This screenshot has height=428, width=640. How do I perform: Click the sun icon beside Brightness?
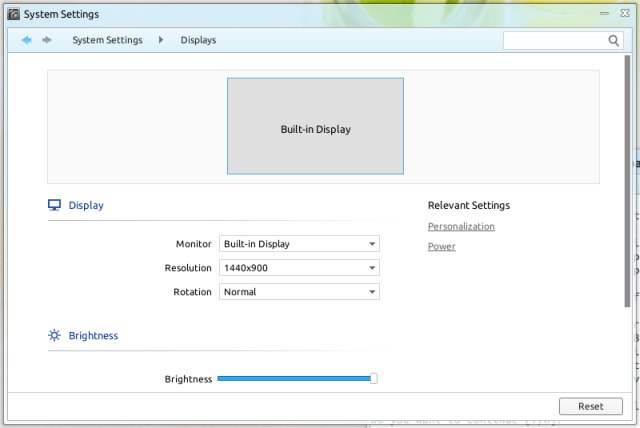(54, 335)
